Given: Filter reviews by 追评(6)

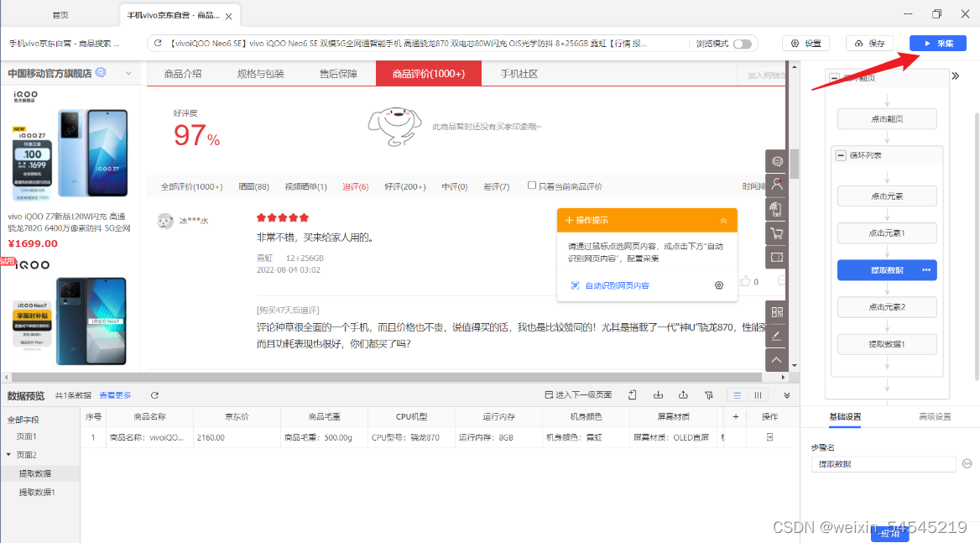Looking at the screenshot, I should click(356, 187).
